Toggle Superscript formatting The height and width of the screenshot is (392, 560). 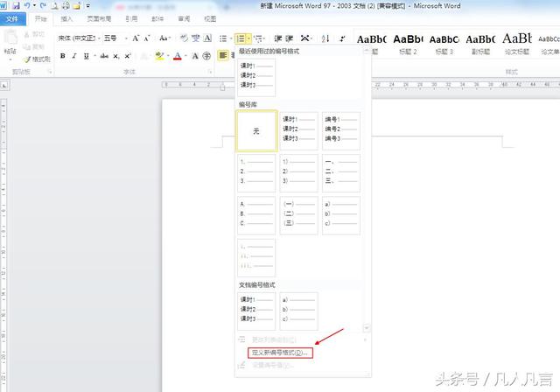(128, 56)
